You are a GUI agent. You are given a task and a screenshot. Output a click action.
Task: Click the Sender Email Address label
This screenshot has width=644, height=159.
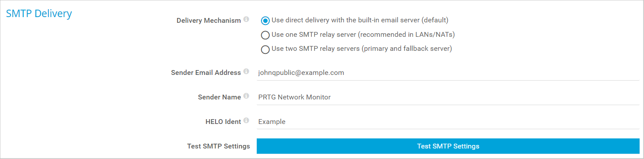pos(206,73)
